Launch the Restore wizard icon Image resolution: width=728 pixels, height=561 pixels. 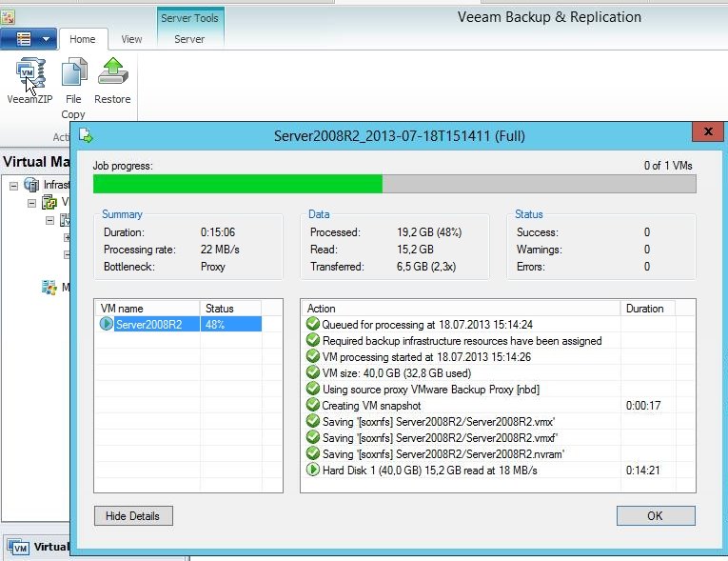(113, 70)
